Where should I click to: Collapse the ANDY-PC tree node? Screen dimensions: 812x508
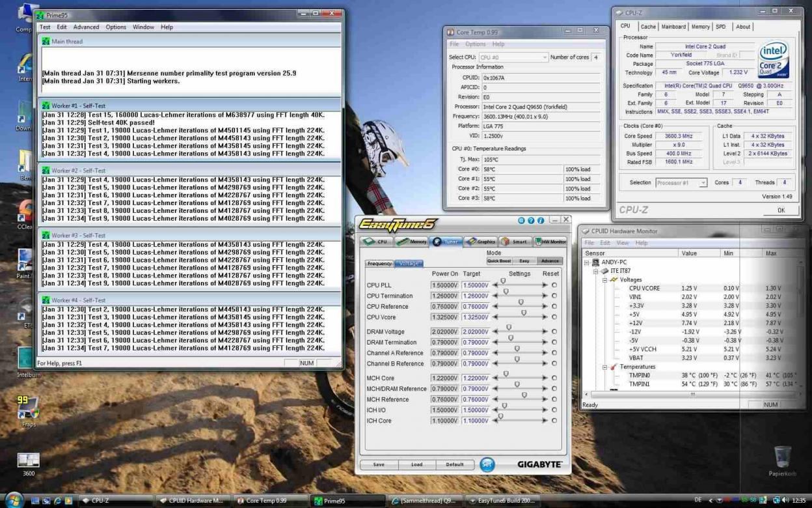click(587, 262)
